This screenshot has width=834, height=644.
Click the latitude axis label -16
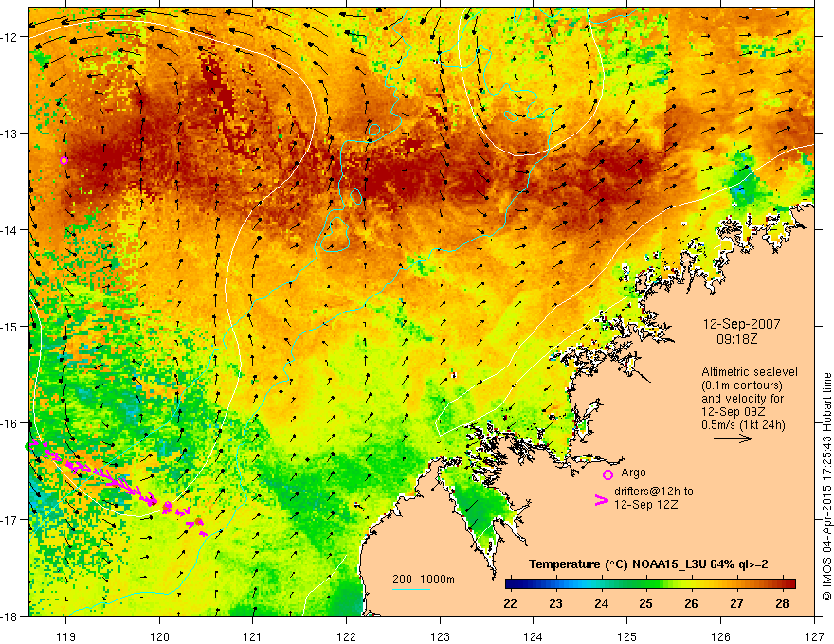(x=10, y=423)
